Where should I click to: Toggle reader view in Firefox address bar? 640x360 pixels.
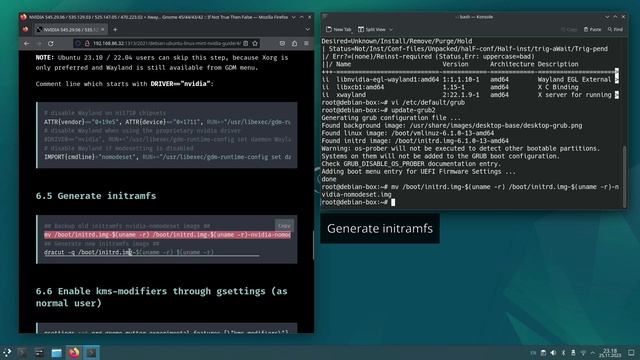tap(246, 43)
